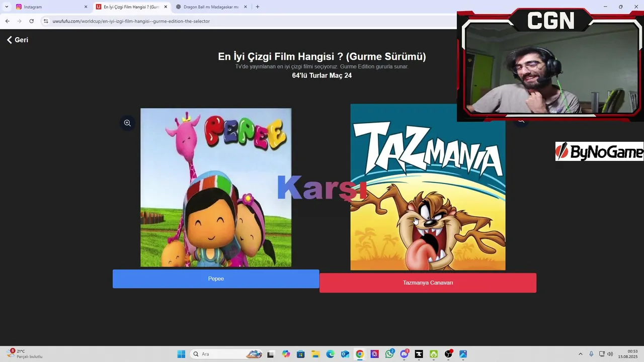Click the 64'lü Turlar Maç 24 text
Viewport: 644px width, 362px height.
(322, 75)
